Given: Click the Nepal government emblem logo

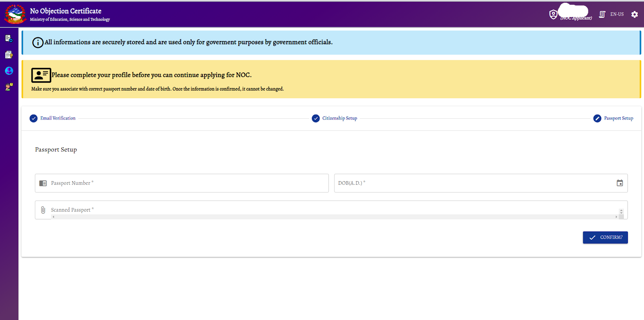Looking at the screenshot, I should click(15, 14).
